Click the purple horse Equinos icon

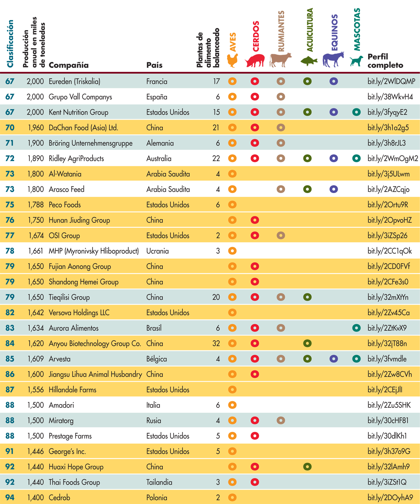[x=333, y=59]
